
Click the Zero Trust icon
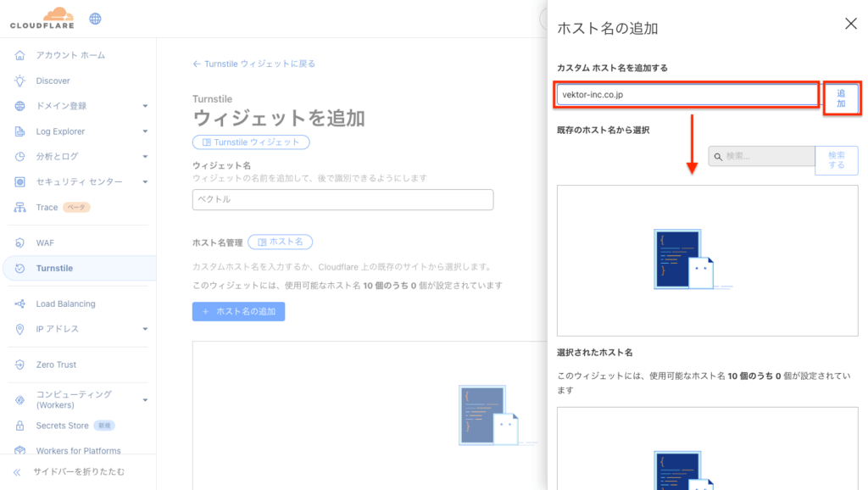20,365
